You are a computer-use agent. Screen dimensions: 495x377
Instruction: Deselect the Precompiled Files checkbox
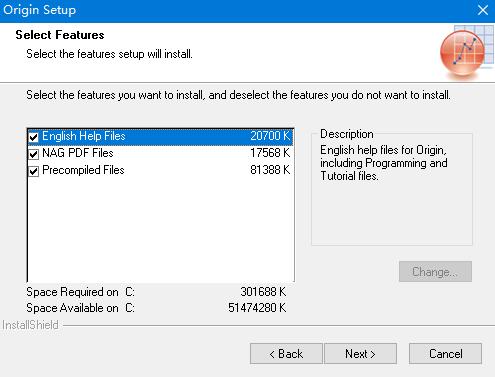point(33,171)
